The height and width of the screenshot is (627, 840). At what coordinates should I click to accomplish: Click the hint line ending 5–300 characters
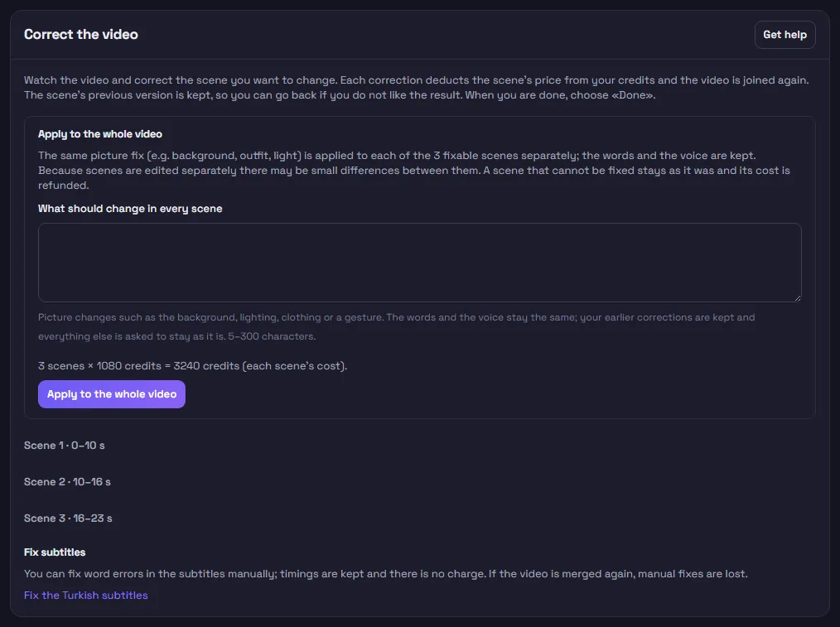[x=176, y=336]
